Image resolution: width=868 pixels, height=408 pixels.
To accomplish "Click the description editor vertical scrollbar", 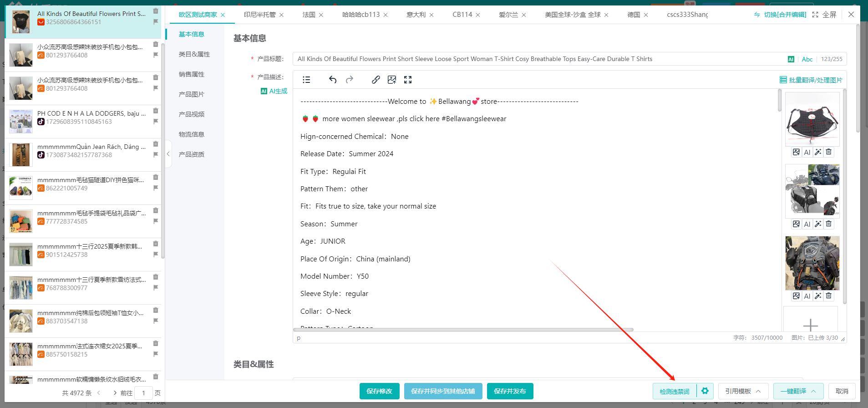I will (780, 101).
